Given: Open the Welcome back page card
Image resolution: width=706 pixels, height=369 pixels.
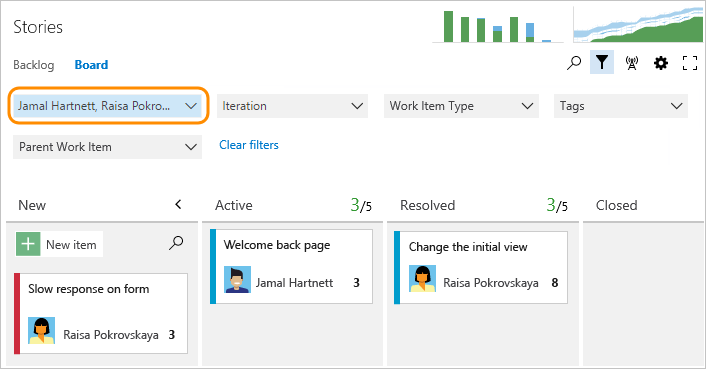Looking at the screenshot, I should coord(291,266).
